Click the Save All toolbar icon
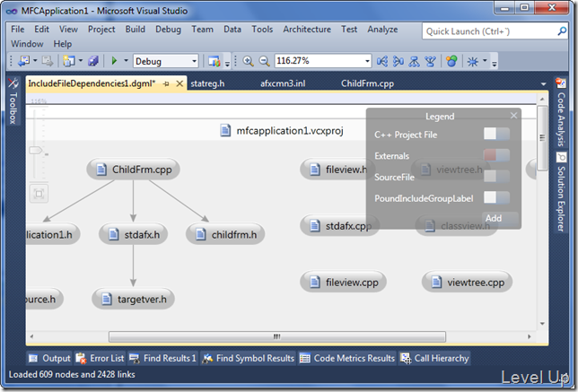 point(93,61)
